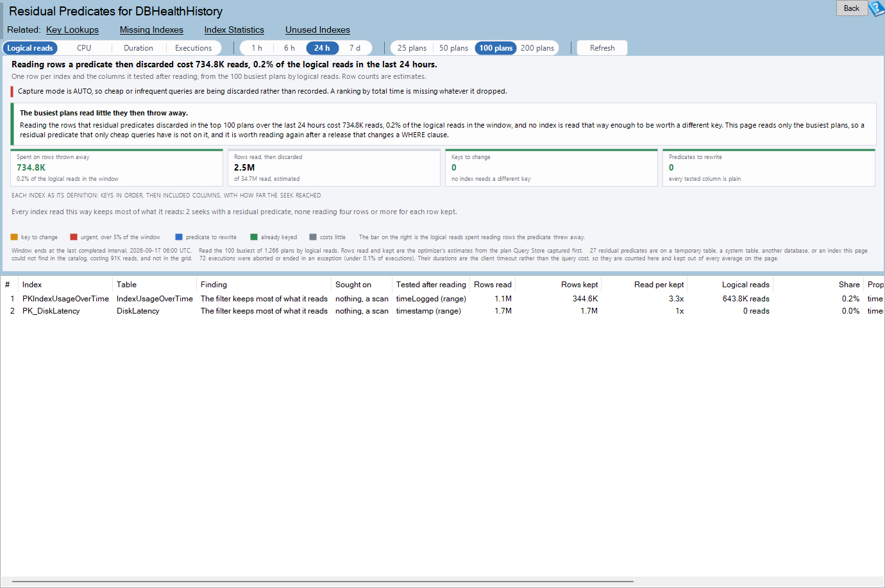This screenshot has height=588, width=885.
Task: Click the horizontal scrollbar at the bottom
Action: coord(323,582)
